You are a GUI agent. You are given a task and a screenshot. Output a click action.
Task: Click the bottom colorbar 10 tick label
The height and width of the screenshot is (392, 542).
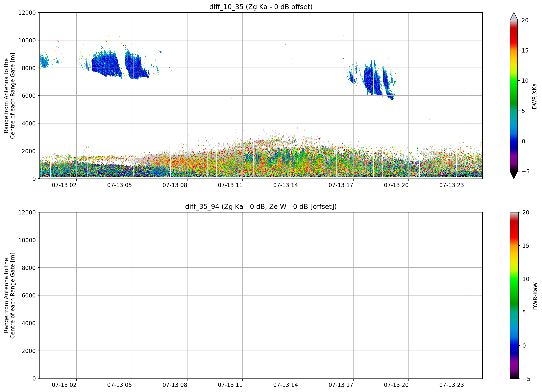pos(526,279)
